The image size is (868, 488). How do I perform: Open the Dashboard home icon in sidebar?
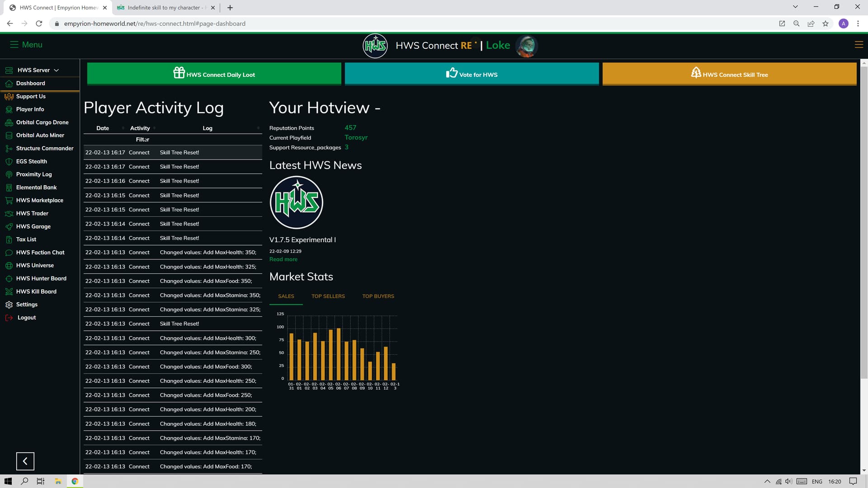[9, 84]
